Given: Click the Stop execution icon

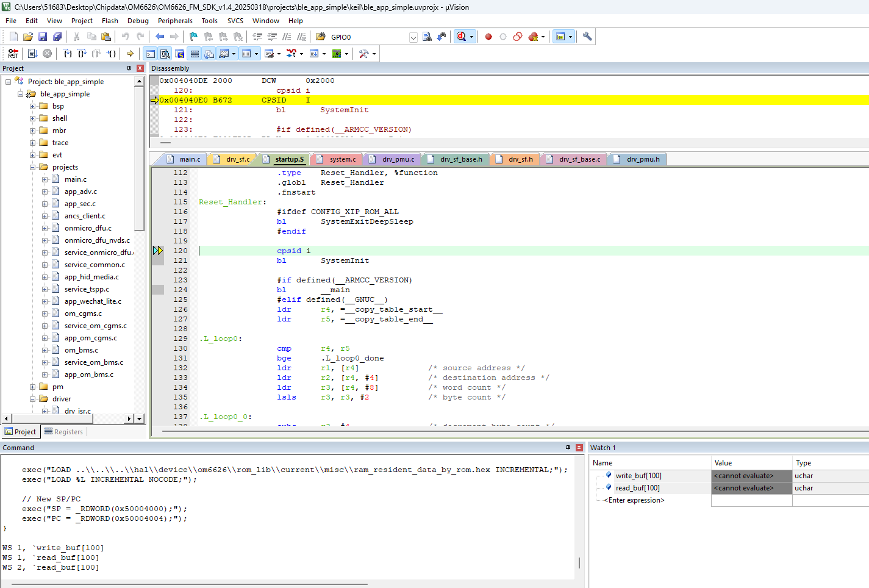Looking at the screenshot, I should pos(47,54).
